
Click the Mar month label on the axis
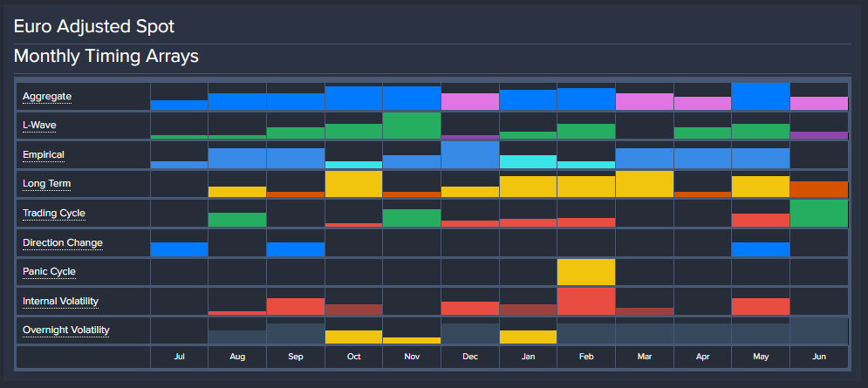[x=644, y=357]
